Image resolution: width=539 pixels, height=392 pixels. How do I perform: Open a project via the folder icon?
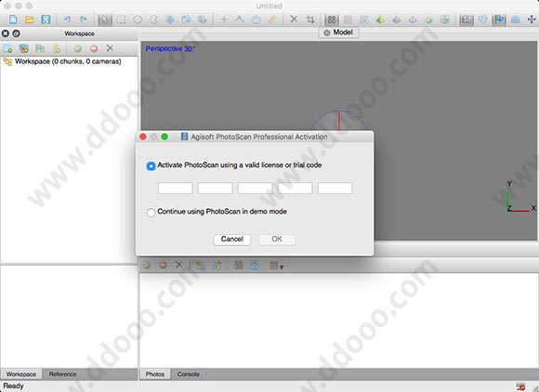pos(29,20)
